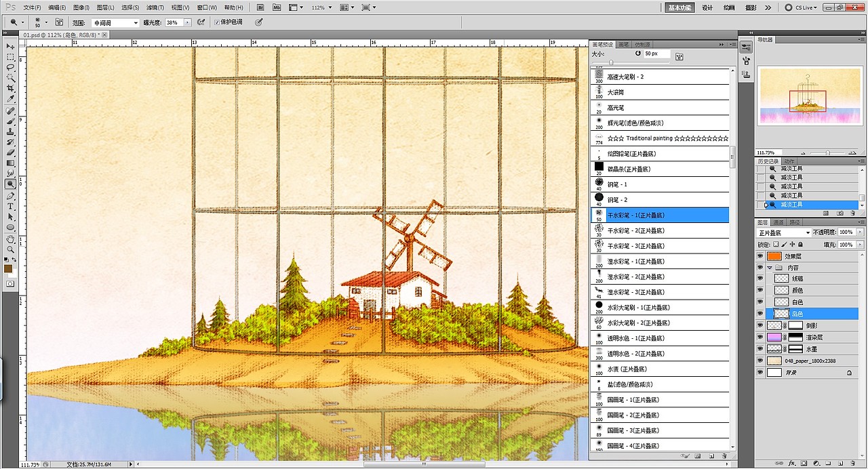
Task: Toggle Quick Mask mode
Action: click(10, 284)
